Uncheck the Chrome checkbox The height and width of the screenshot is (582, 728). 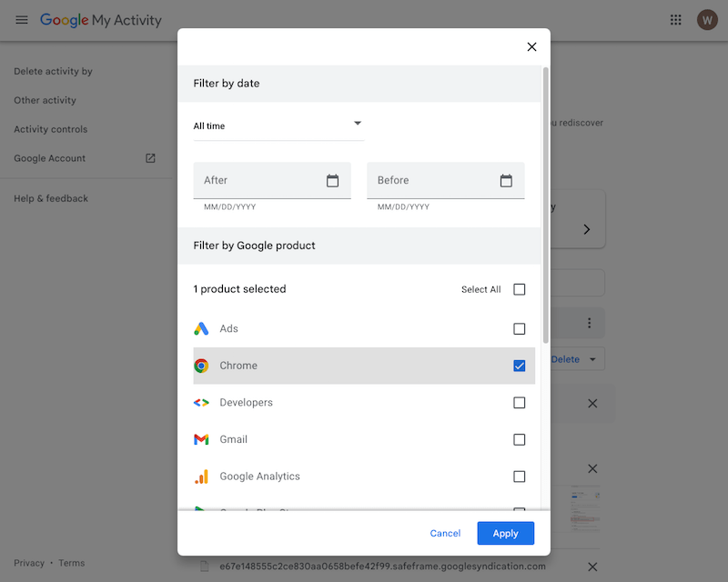click(519, 366)
